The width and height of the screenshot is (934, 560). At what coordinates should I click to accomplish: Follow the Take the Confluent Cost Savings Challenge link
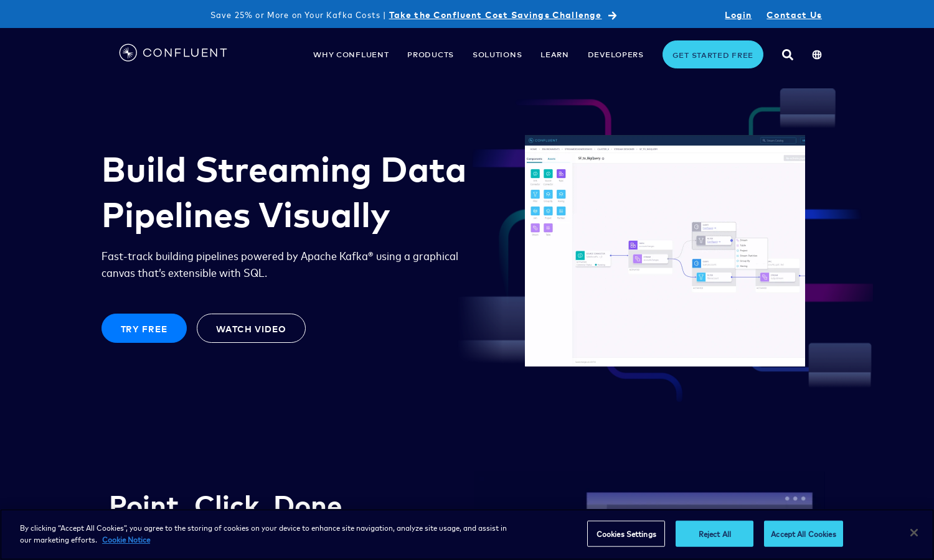click(495, 15)
